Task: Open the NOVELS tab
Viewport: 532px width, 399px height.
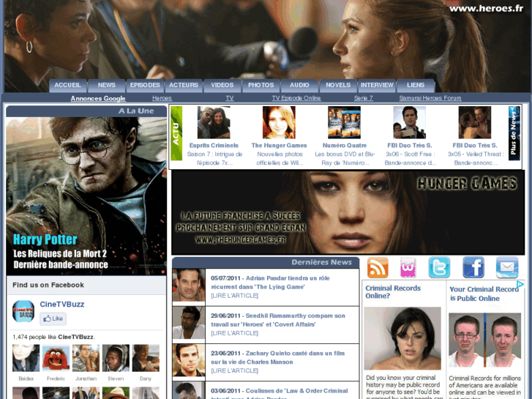Action: (x=338, y=85)
